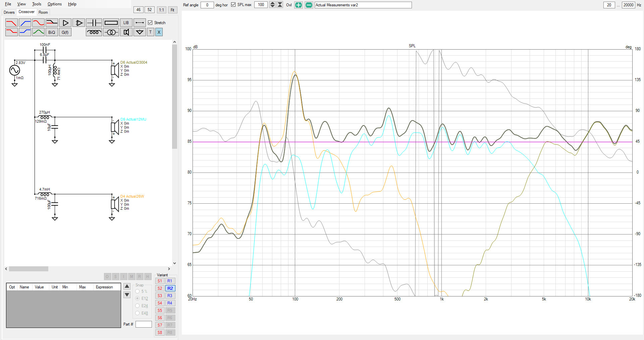Click the Fit zoom button

pos(172,10)
